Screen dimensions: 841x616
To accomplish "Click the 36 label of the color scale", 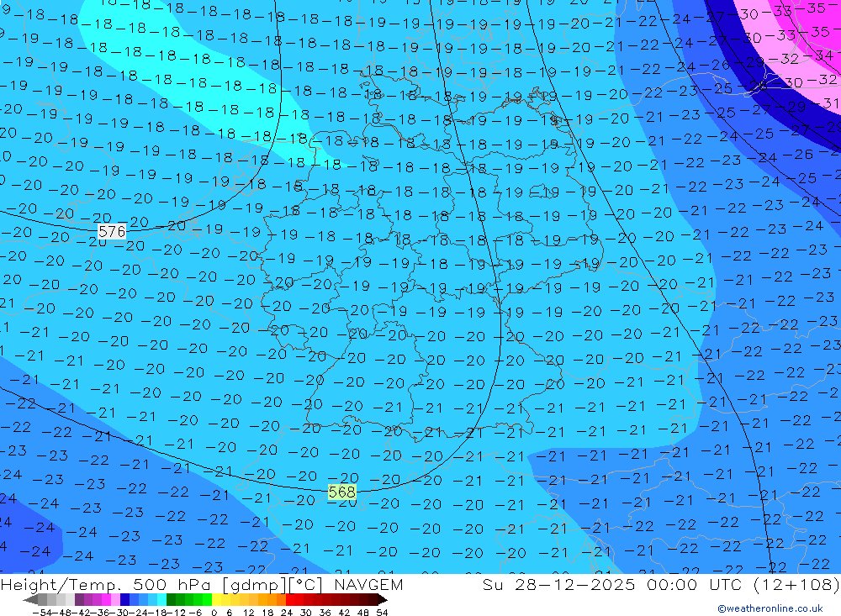I will (x=325, y=613).
